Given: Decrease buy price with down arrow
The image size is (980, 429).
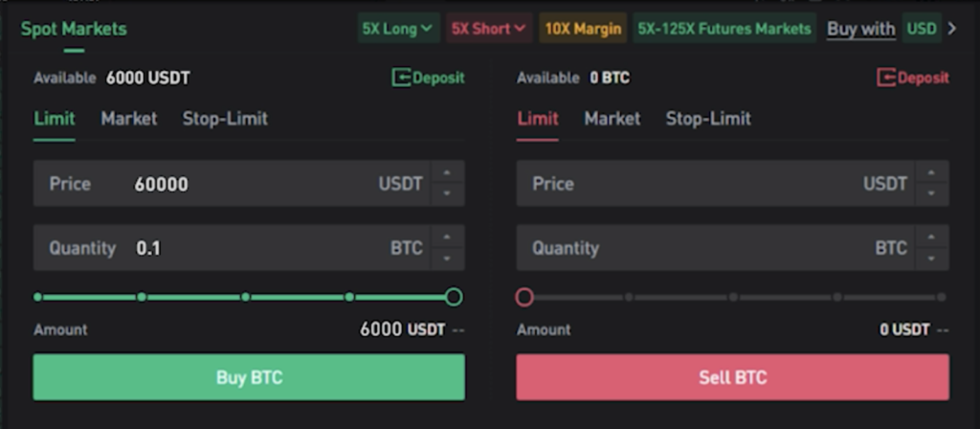Looking at the screenshot, I should point(448,193).
